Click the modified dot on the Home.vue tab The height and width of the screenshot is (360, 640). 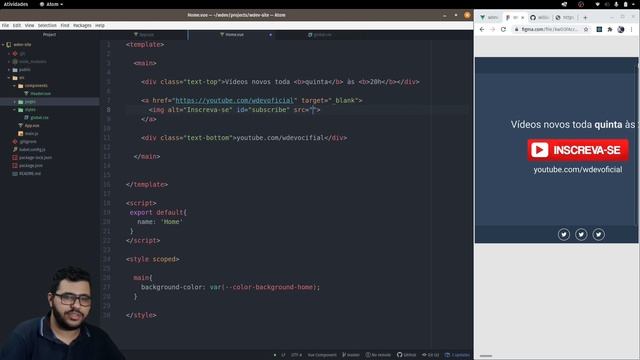[270, 35]
